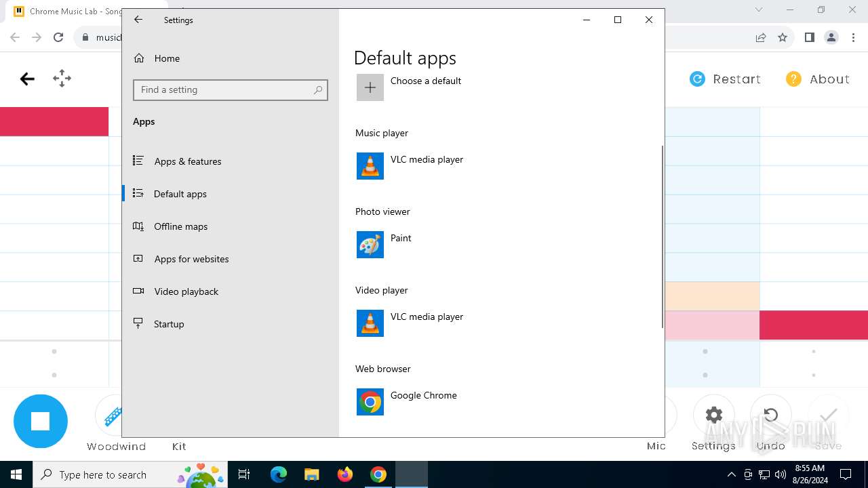Open Home in Settings sidebar
The image size is (868, 488).
(x=231, y=58)
